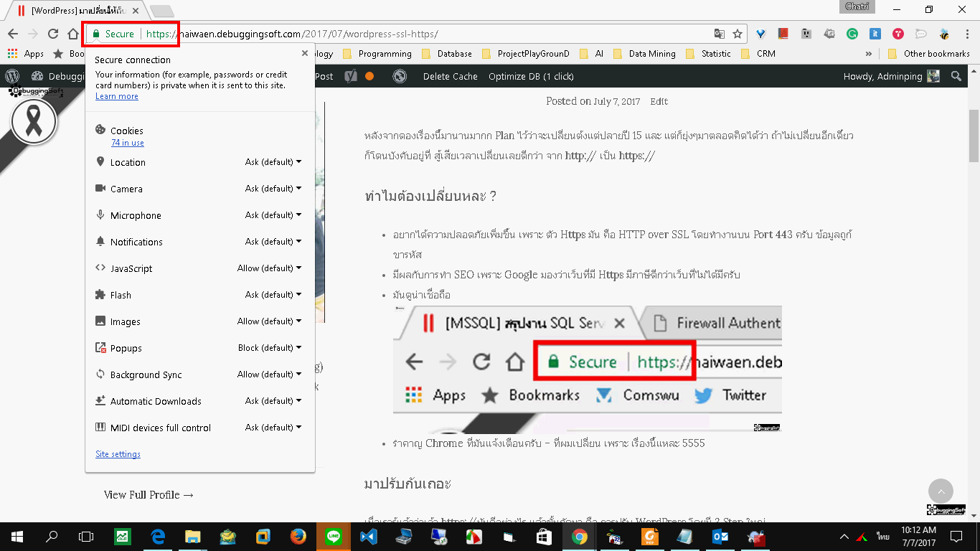
Task: Open the Howdy, Adminping account menu
Action: click(892, 76)
